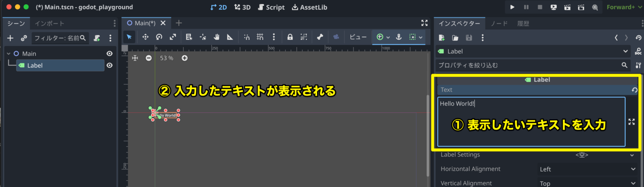Select the Main root node
The width and height of the screenshot is (644, 187).
[x=29, y=54]
